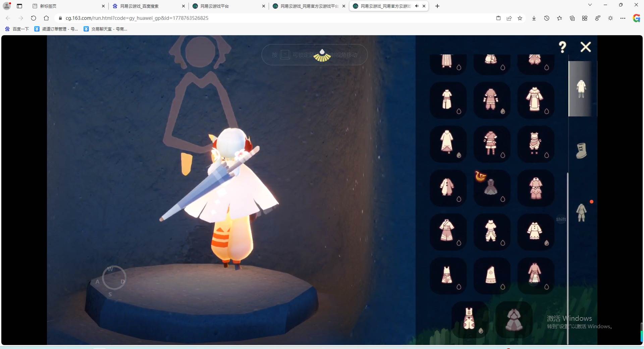Open browsing history

(547, 18)
